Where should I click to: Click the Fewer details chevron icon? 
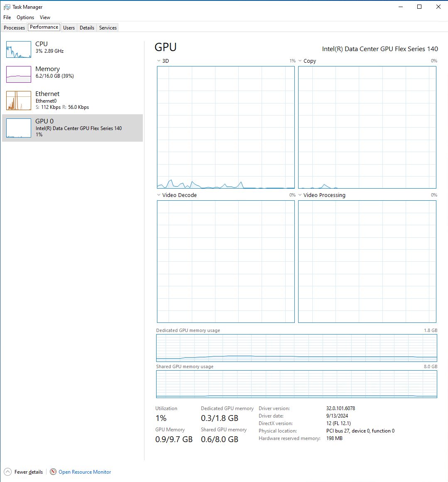[x=8, y=472]
